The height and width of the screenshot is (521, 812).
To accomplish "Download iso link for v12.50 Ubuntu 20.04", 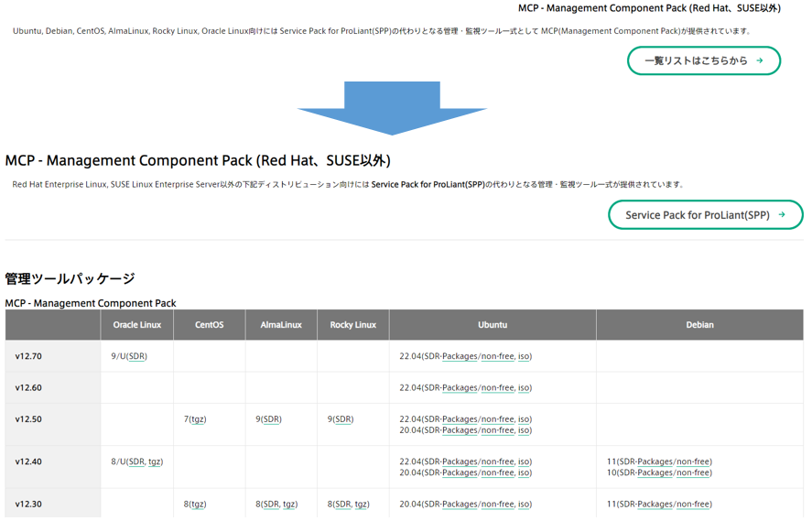I will pyautogui.click(x=524, y=430).
